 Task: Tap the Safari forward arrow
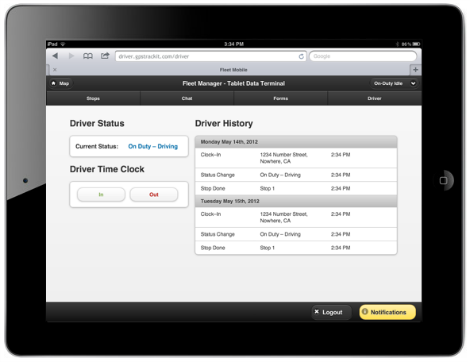coord(71,56)
